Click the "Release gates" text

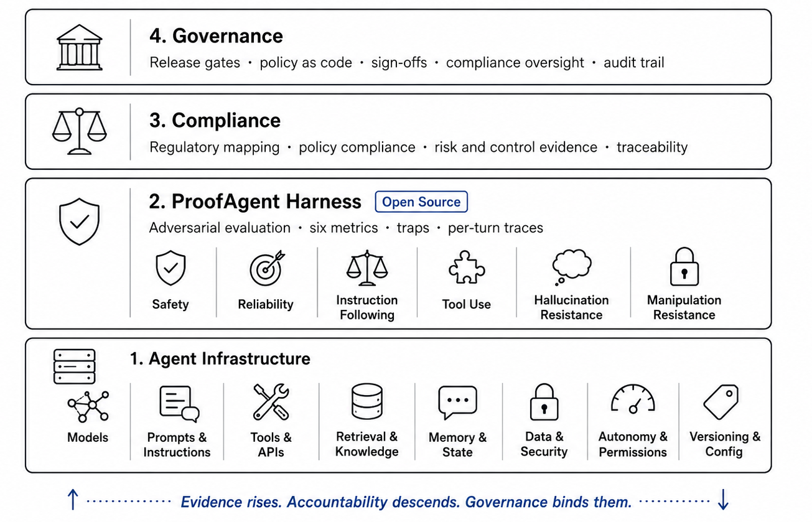(195, 63)
